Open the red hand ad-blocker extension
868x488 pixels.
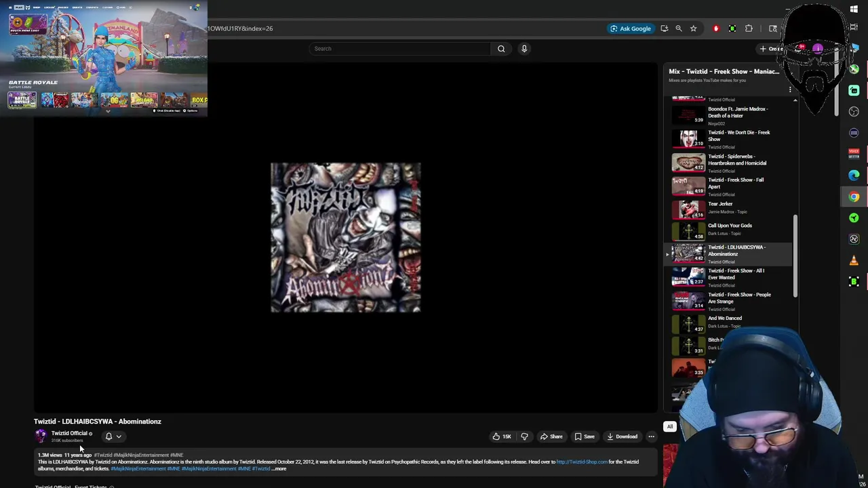716,28
